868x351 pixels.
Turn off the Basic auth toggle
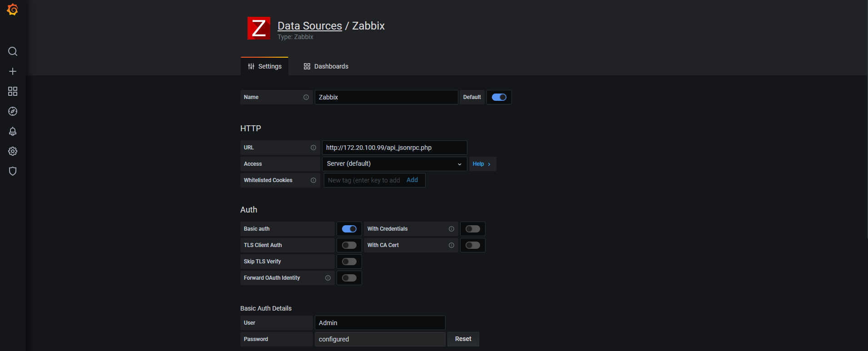[349, 229]
